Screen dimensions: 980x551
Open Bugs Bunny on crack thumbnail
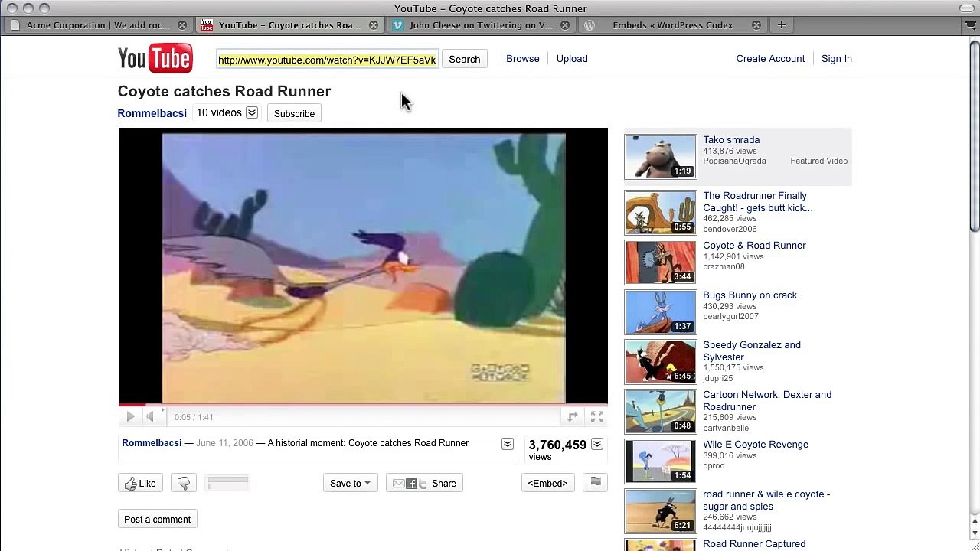661,312
